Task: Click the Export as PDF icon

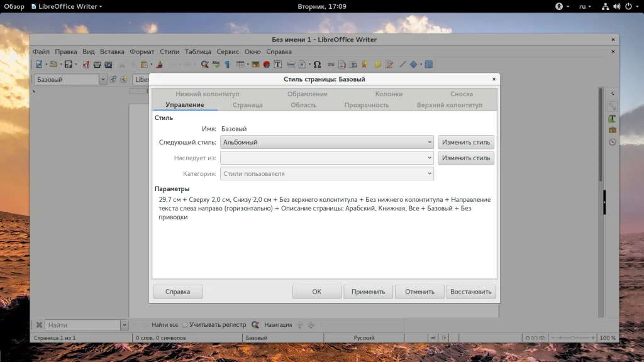Action: (x=86, y=64)
